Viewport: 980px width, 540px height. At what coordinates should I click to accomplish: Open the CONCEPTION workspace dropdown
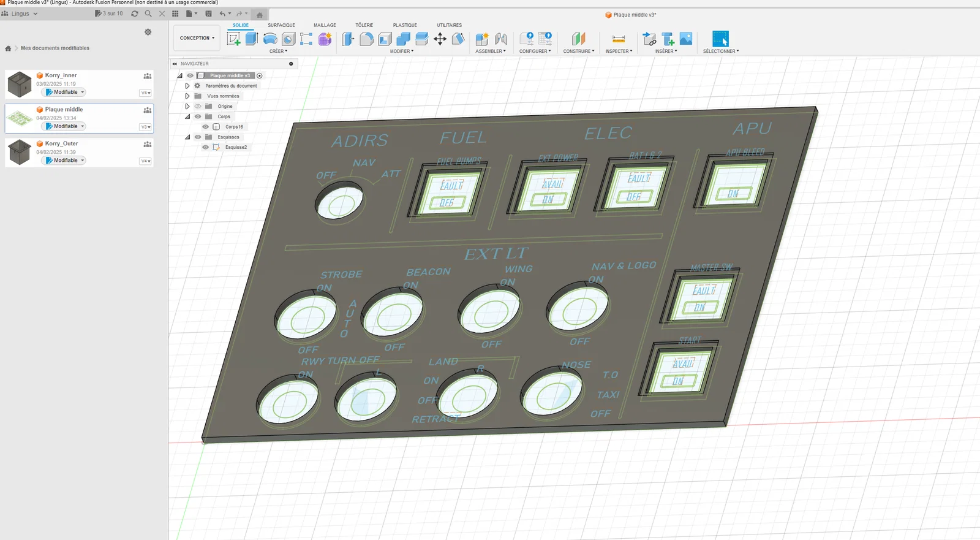pos(197,38)
